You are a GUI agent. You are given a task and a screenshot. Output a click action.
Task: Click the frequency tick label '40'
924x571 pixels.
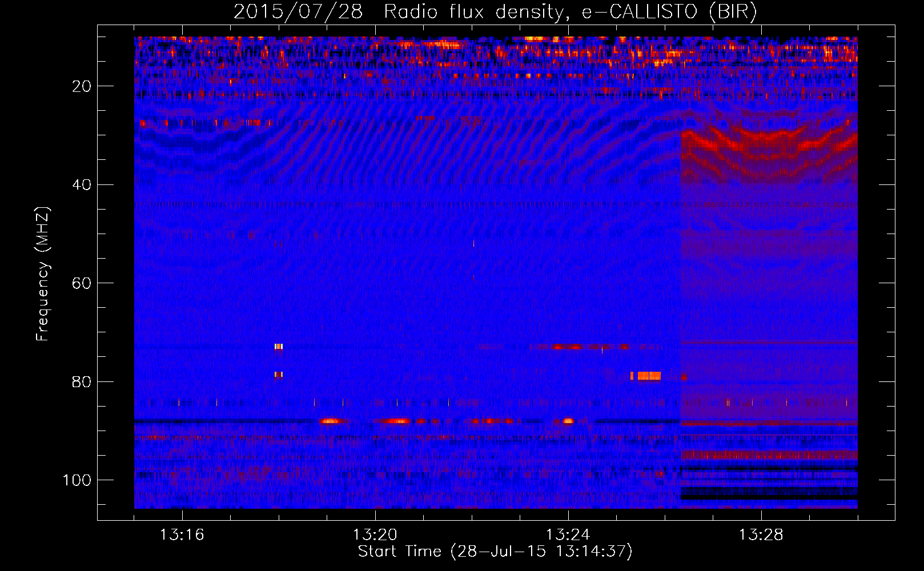tap(82, 184)
